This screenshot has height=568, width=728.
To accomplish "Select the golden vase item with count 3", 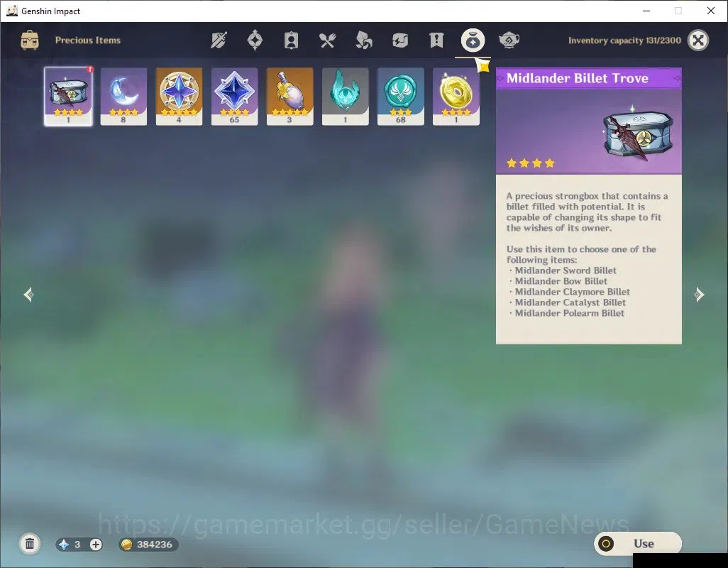I will (x=289, y=96).
